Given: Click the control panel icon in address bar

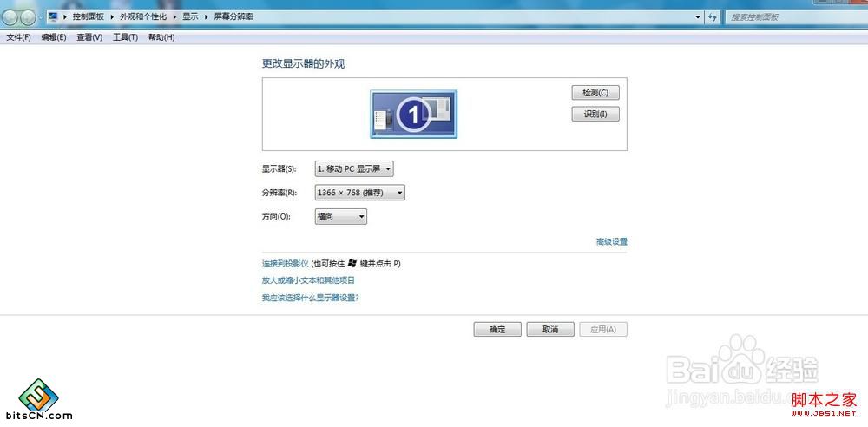Looking at the screenshot, I should pyautogui.click(x=53, y=16).
